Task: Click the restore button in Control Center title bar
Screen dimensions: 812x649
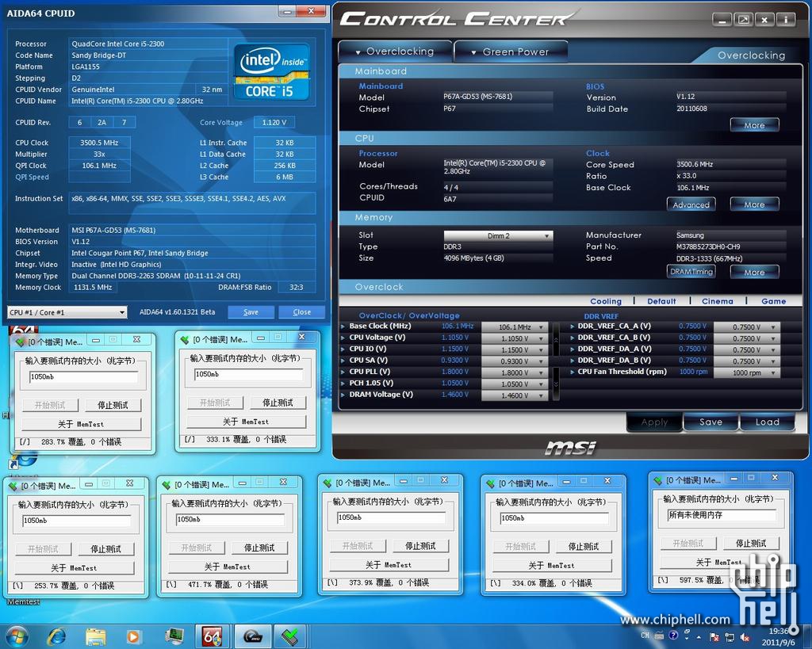Action: tap(743, 20)
